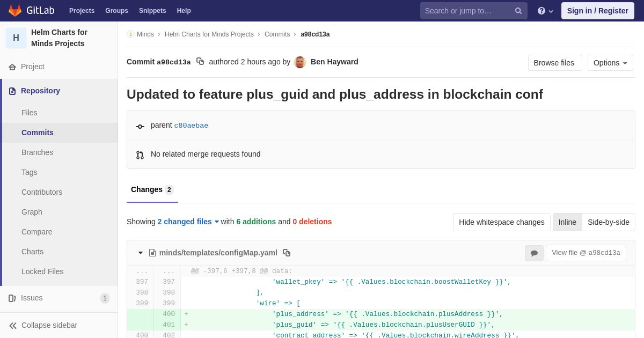Screen dimensions: 644x338
Task: Open Helm Charts for Minds Projects breadcrumb
Action: 209,34
